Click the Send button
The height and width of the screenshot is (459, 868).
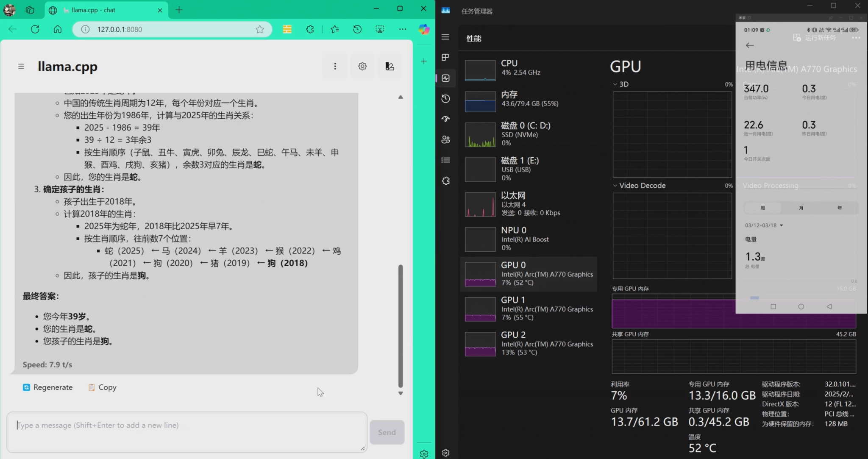point(386,432)
